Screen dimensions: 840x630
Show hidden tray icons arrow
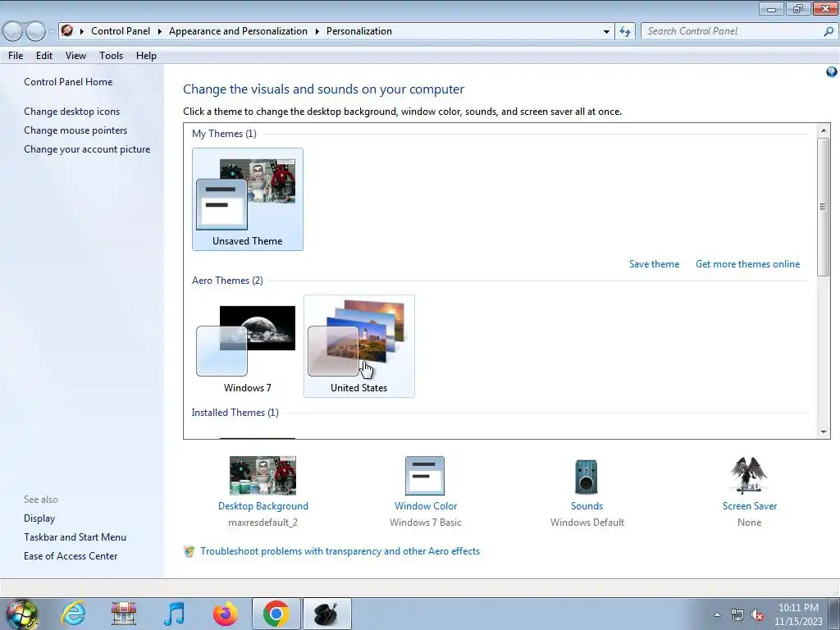(x=717, y=615)
